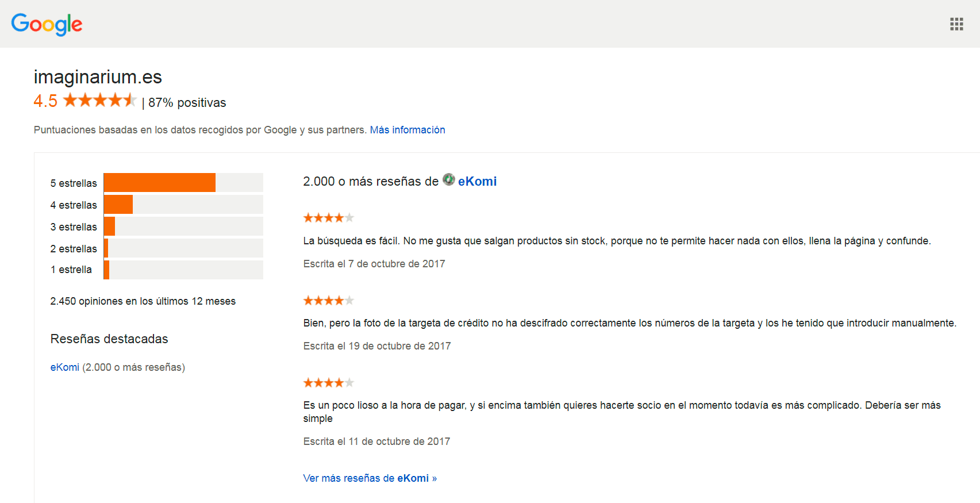Click the 87% positivas text
The height and width of the screenshot is (503, 980).
point(187,103)
